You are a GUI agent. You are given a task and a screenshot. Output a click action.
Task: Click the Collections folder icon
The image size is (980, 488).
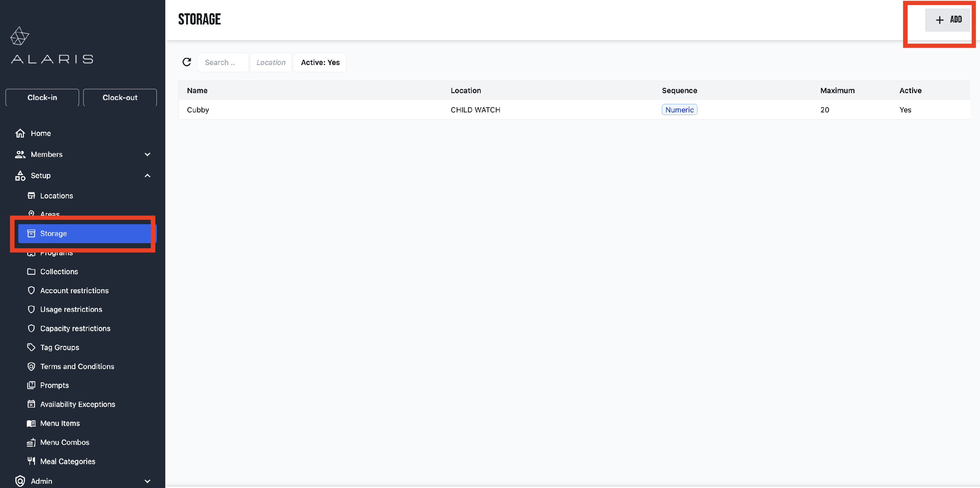coord(31,271)
